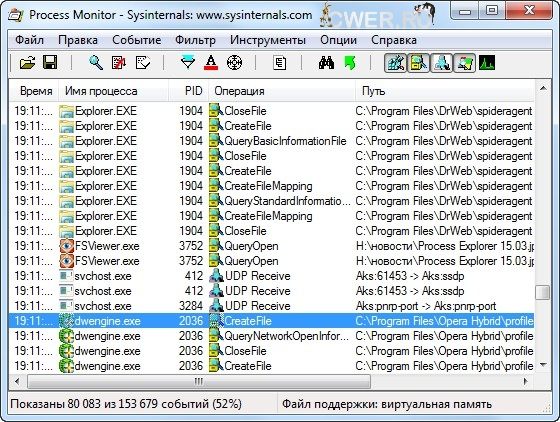Toggle Show File System Activity button
The width and height of the screenshot is (560, 422).
coord(418,63)
